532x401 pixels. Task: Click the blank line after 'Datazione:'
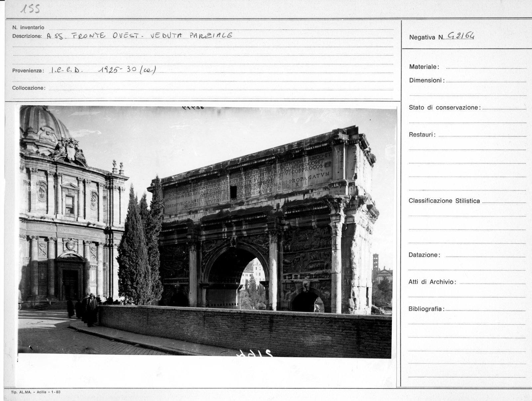point(486,257)
